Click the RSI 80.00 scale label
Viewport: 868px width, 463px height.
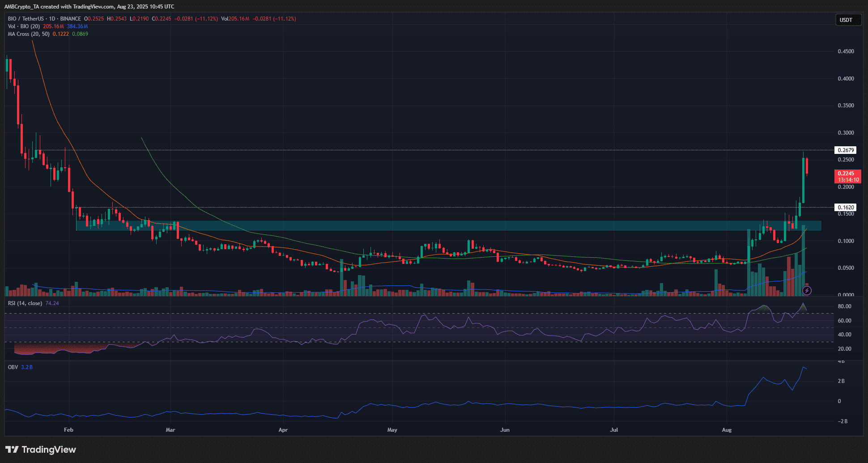click(844, 306)
